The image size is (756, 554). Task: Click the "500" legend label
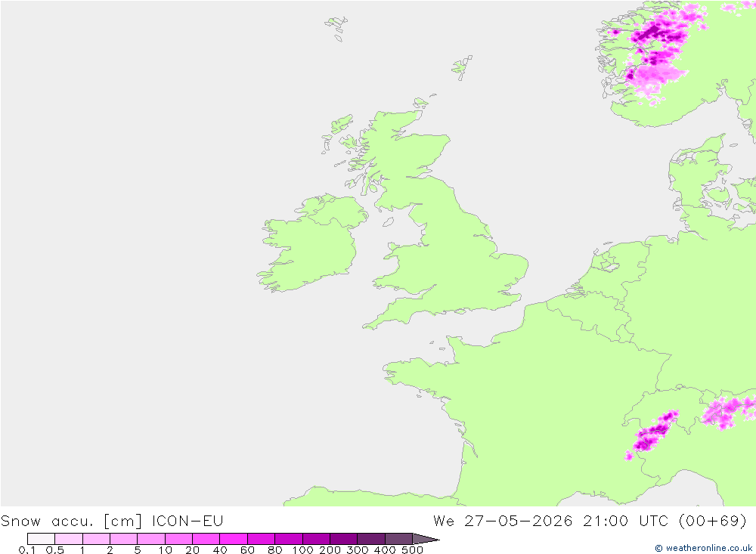pos(413,550)
